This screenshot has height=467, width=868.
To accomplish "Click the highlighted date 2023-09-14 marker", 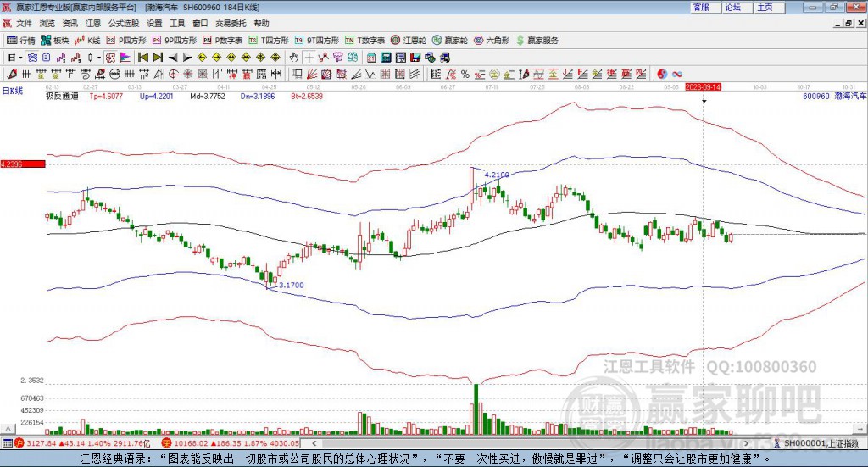I will [x=703, y=86].
